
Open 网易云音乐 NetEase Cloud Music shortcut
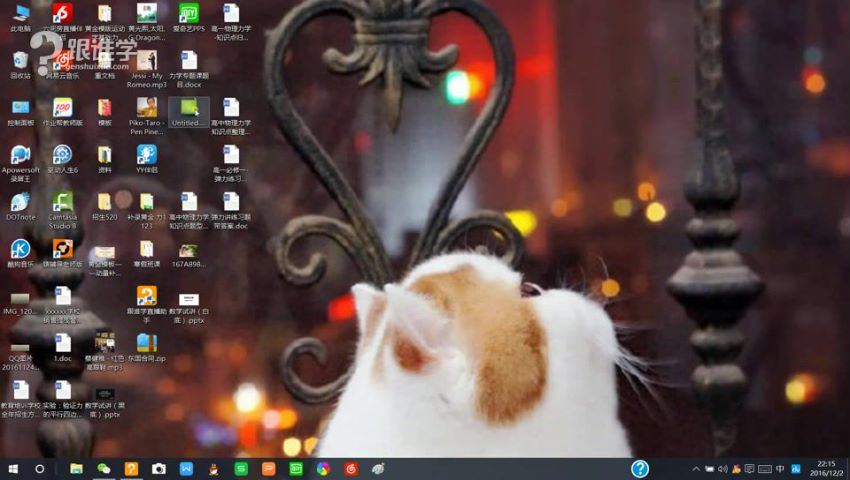[62, 65]
